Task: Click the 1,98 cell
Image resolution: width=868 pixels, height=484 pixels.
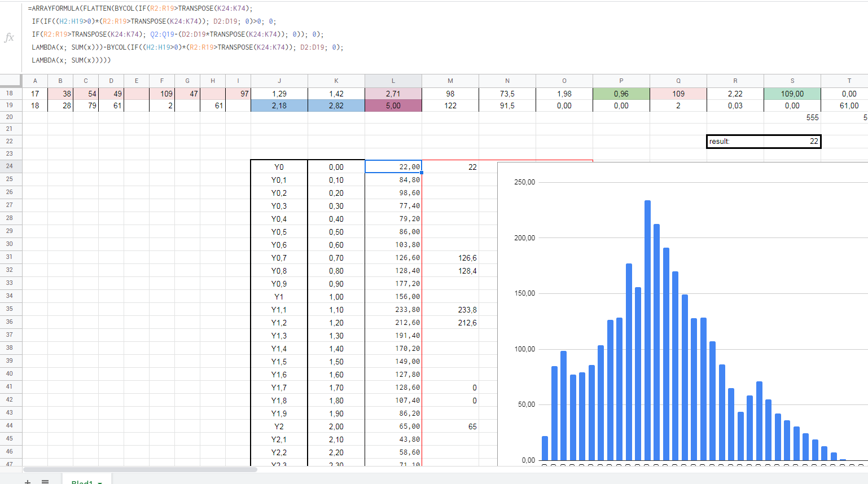Action: tap(564, 94)
